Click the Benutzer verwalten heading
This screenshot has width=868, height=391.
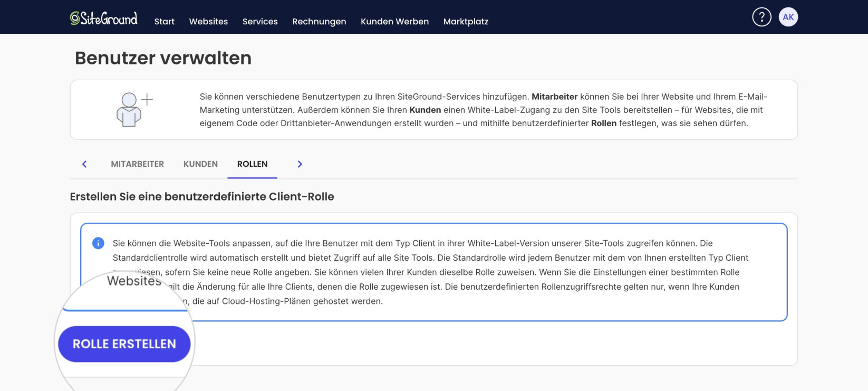click(163, 58)
